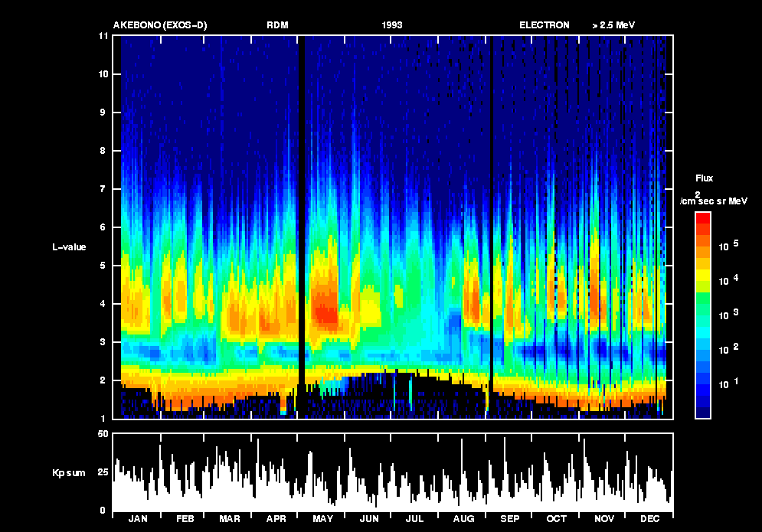Click the 11 tick on the L-value axis

pyautogui.click(x=103, y=36)
